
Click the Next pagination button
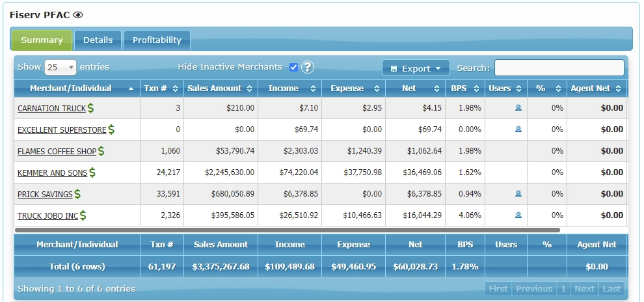click(584, 289)
